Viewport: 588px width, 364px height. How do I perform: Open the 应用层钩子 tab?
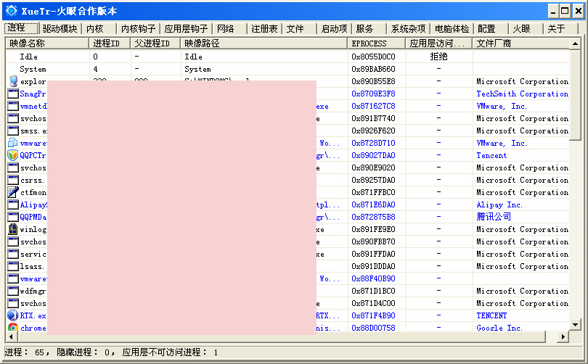(186, 28)
